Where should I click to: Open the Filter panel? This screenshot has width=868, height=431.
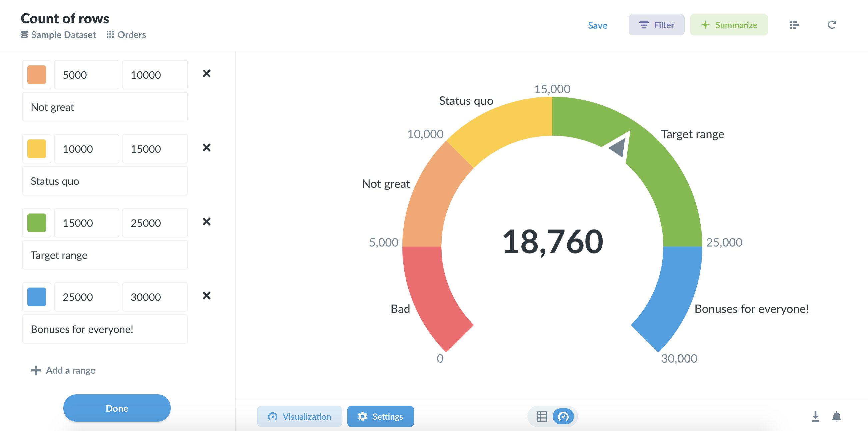point(656,25)
